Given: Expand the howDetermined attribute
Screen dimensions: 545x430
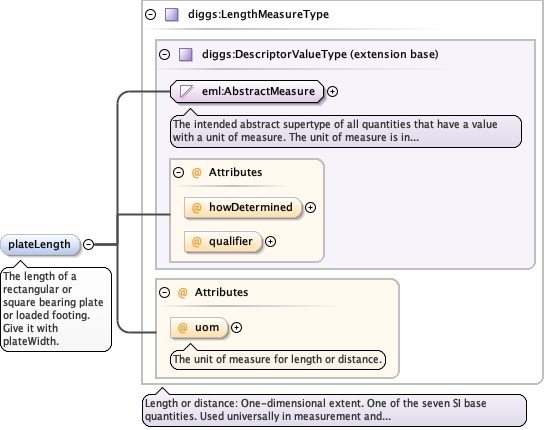Looking at the screenshot, I should coord(310,208).
